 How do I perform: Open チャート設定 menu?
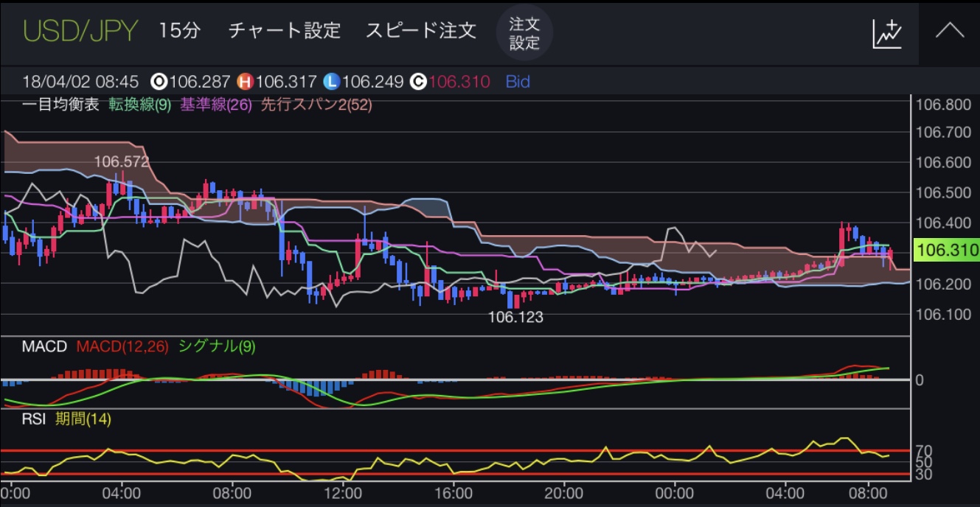tap(285, 31)
